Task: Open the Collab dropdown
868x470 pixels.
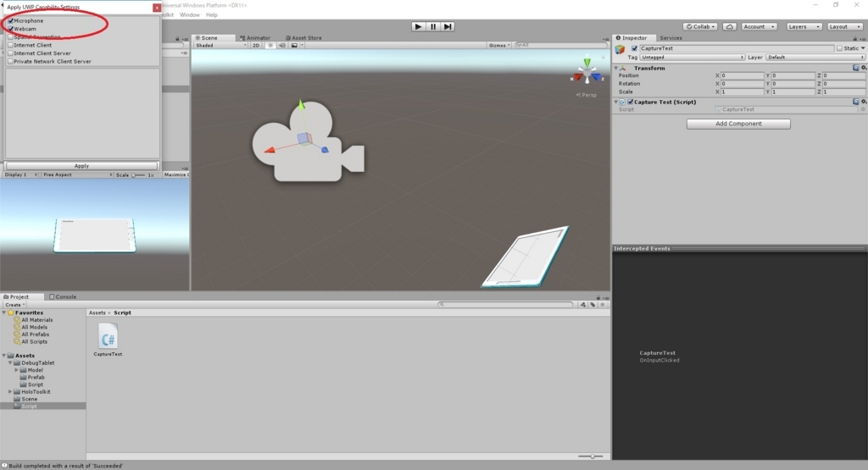Action: 700,26
